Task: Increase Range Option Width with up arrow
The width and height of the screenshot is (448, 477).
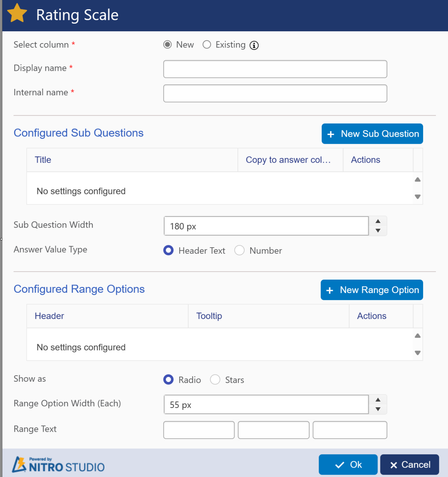Action: [x=378, y=400]
